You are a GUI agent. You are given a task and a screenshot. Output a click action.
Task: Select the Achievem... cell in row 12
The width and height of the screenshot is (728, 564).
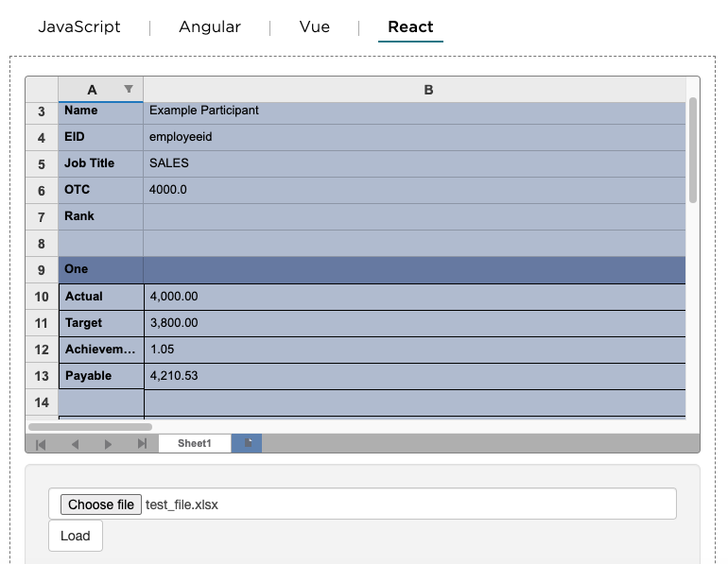coord(101,350)
